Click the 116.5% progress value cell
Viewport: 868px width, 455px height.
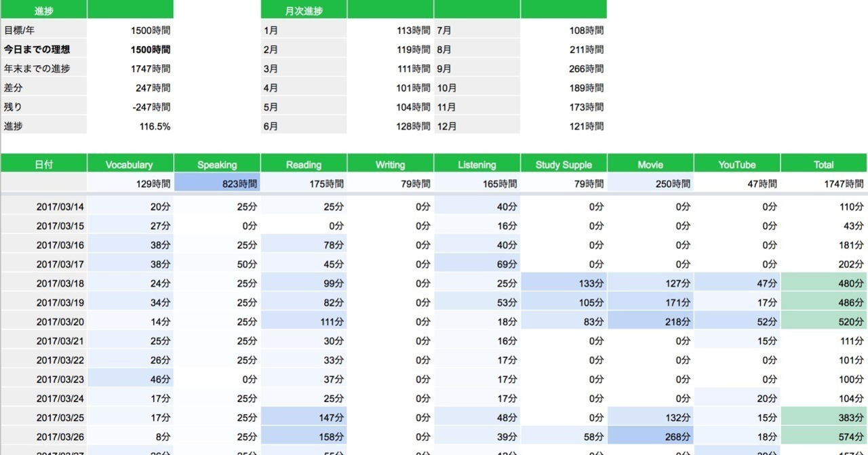130,125
